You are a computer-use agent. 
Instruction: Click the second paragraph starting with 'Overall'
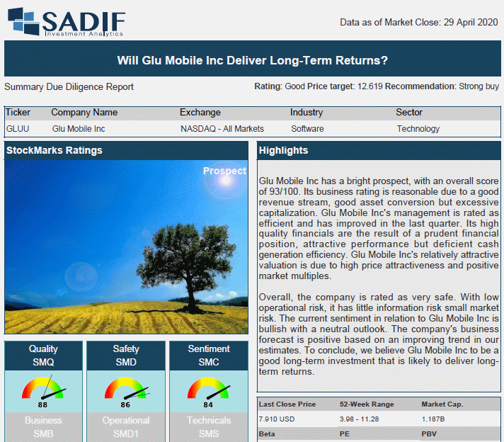coord(379,334)
